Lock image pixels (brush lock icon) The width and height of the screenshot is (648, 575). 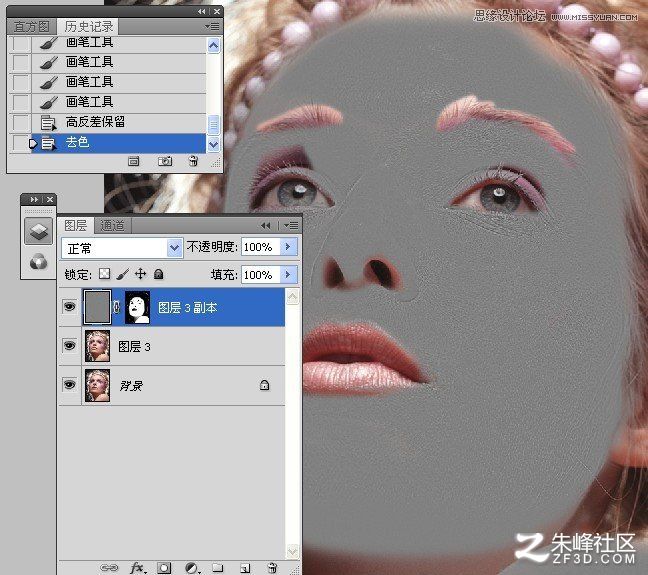(x=122, y=274)
